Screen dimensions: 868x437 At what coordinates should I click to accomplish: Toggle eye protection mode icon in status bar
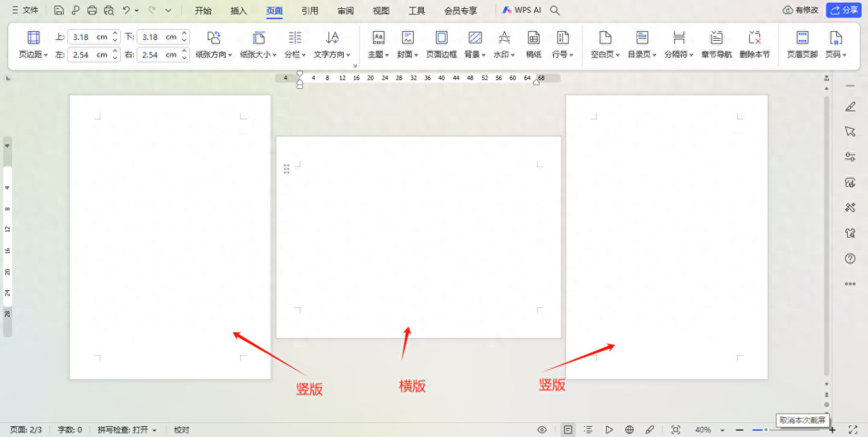point(542,430)
